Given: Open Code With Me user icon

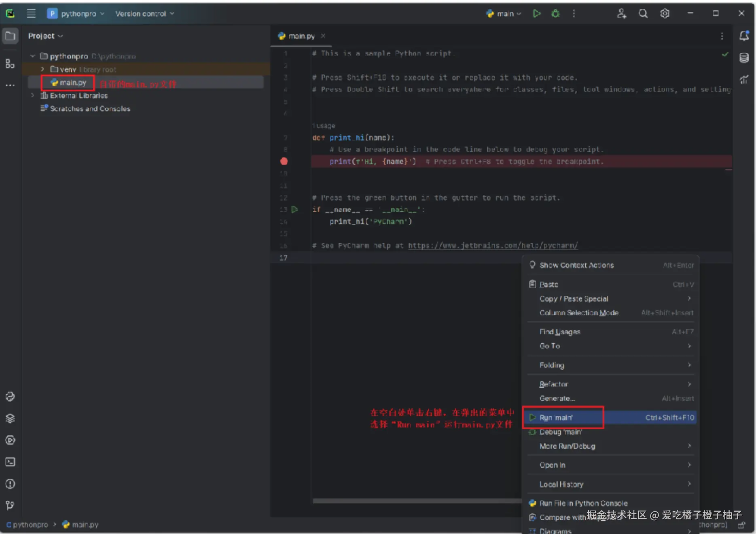Looking at the screenshot, I should pyautogui.click(x=621, y=13).
